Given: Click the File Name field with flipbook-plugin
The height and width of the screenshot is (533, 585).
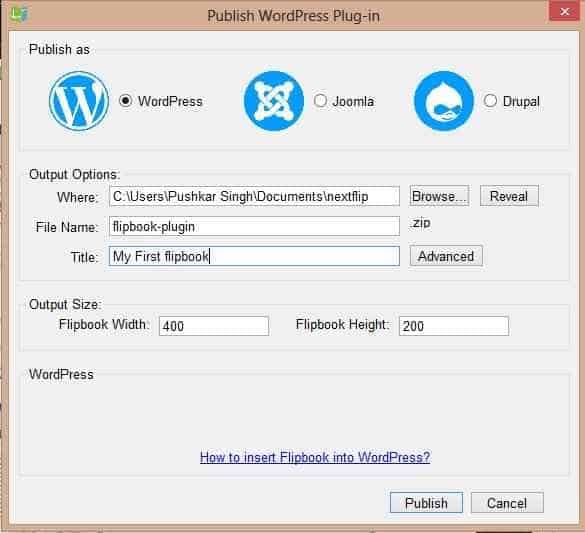Looking at the screenshot, I should click(x=254, y=226).
